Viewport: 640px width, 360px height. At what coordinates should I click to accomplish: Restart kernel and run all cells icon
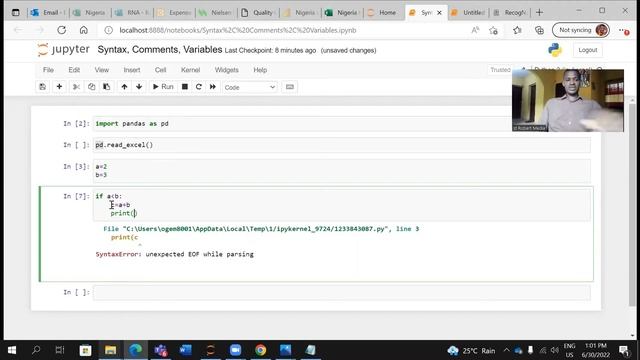point(213,87)
